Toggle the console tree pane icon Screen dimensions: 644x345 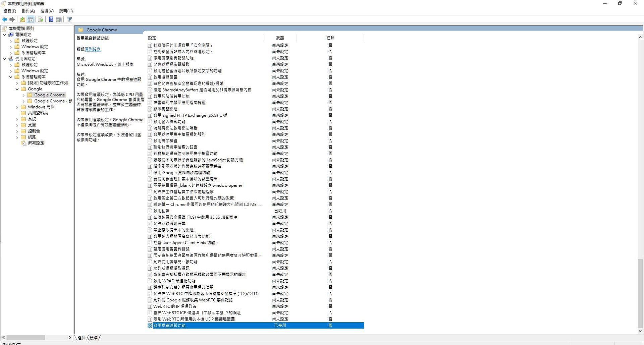pyautogui.click(x=31, y=19)
